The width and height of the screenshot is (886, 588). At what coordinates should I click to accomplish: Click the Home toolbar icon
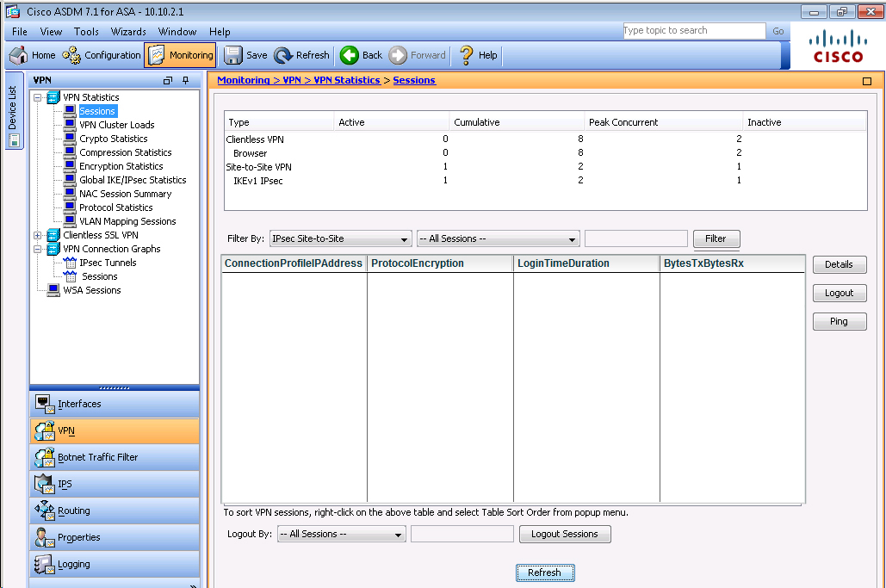tap(19, 55)
